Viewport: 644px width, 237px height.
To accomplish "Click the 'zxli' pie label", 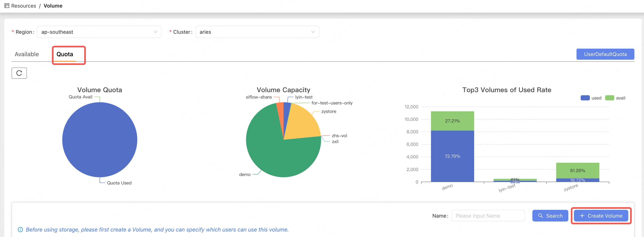I will (x=335, y=141).
